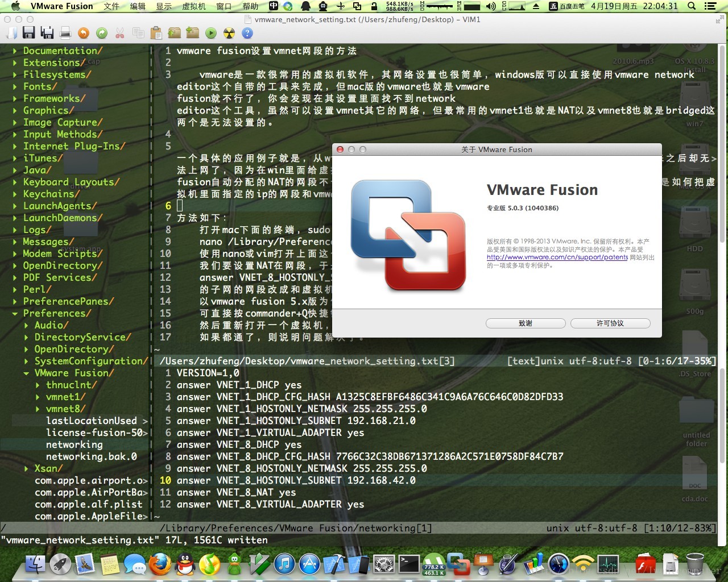Expand the SystemConfiguration/ folder
The width and height of the screenshot is (728, 582).
(x=27, y=361)
